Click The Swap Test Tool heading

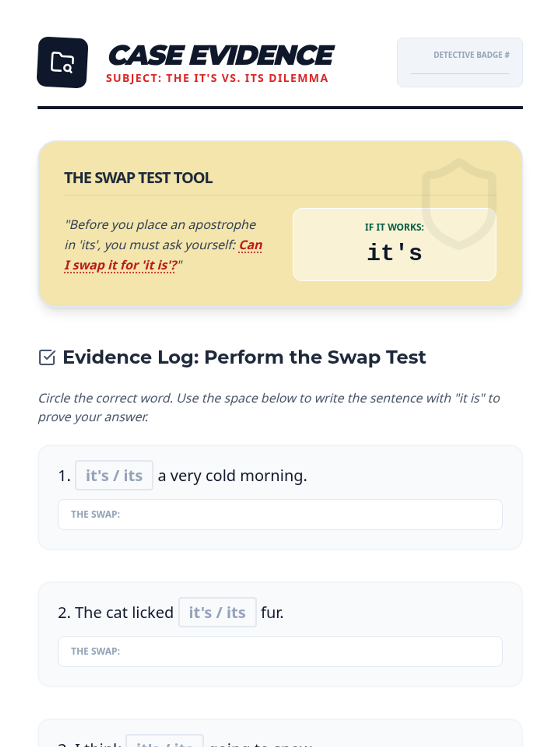tap(138, 178)
